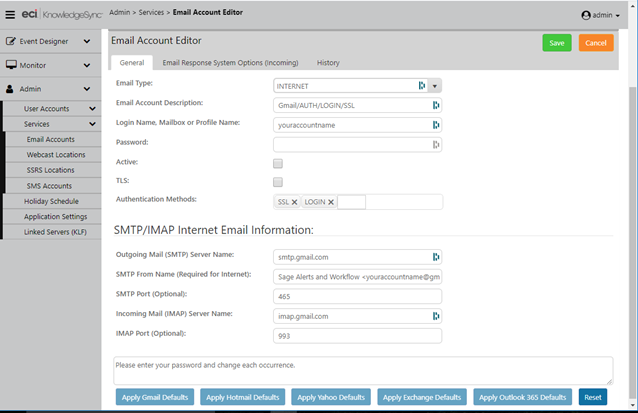Open Application Settings in sidebar
Screen dimensions: 638x413
click(x=55, y=216)
